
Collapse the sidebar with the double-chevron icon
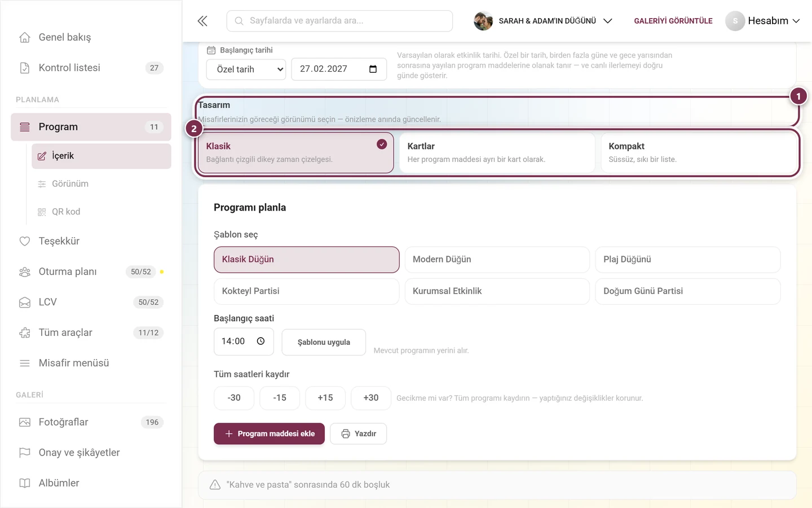tap(202, 21)
